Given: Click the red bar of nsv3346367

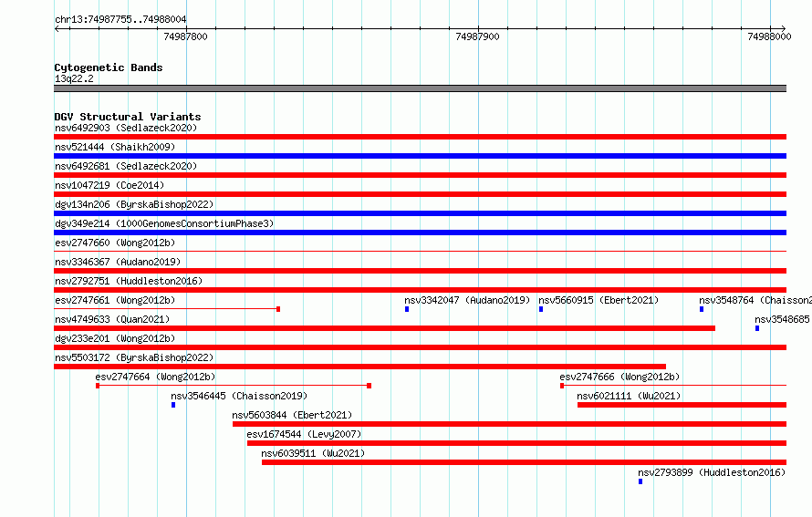Looking at the screenshot, I should 420,271.
